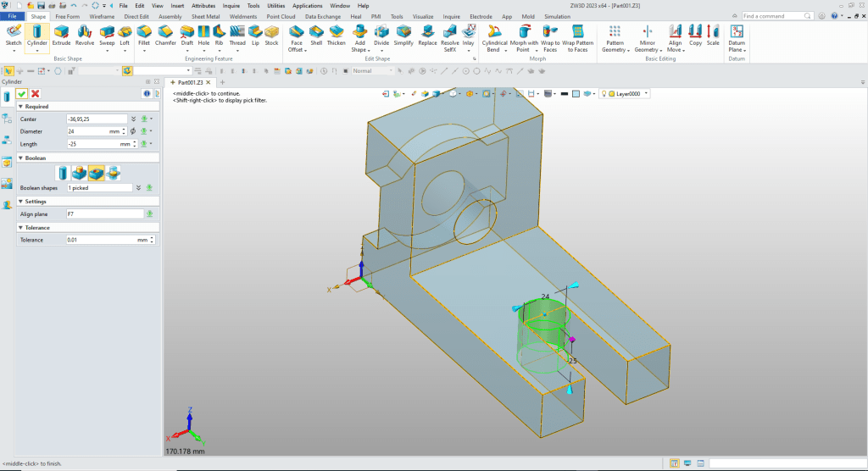Select the Add boolean option

click(x=81, y=174)
